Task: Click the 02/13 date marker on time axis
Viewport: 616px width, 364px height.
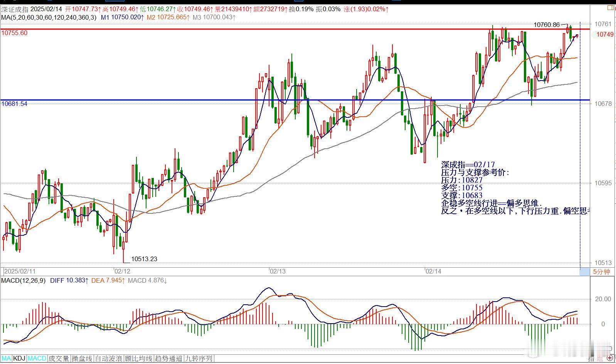Action: (x=278, y=271)
